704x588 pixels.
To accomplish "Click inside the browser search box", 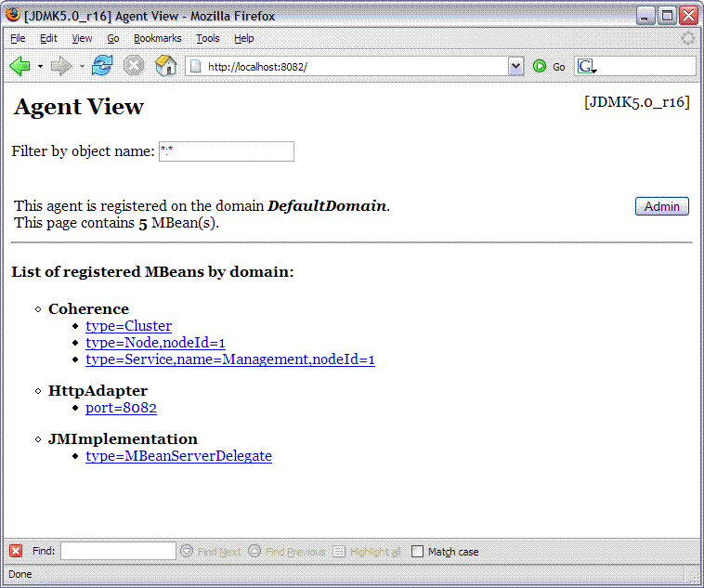I will (x=646, y=67).
